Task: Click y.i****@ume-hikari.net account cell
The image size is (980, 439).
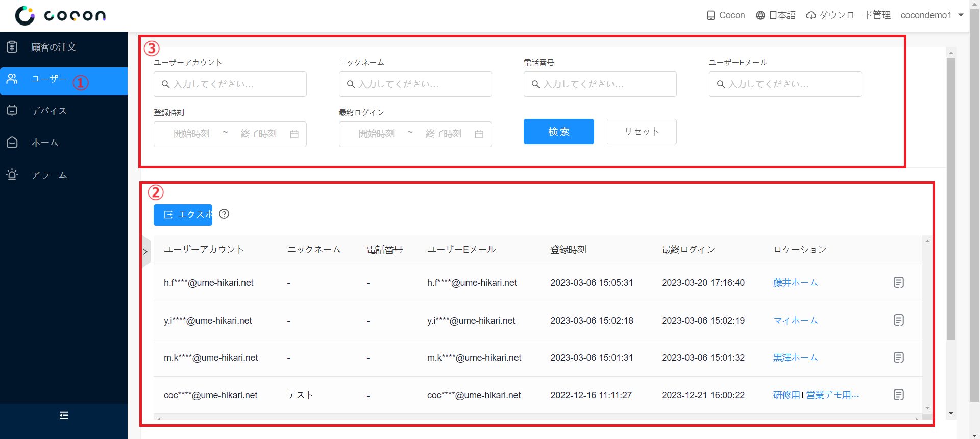Action: pos(208,321)
